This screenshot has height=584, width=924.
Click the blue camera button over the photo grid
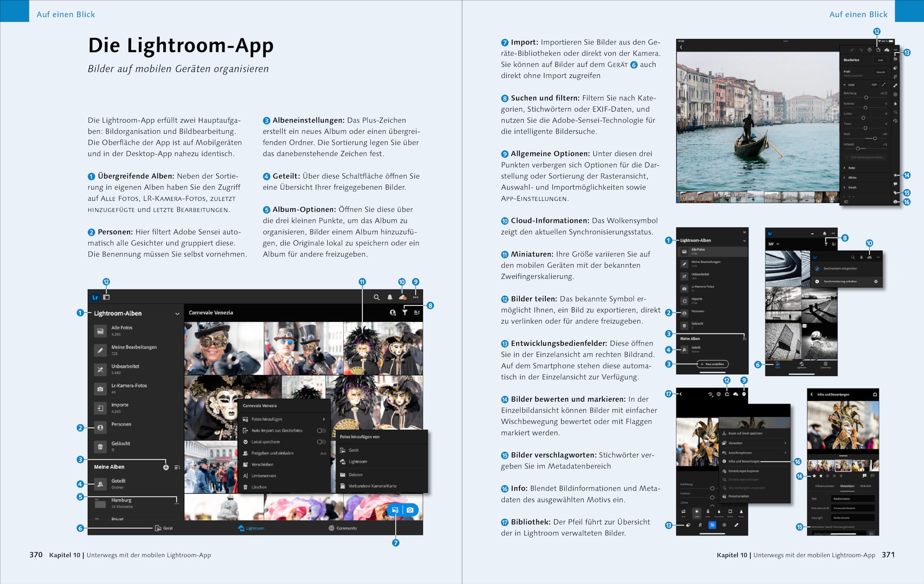tap(410, 510)
